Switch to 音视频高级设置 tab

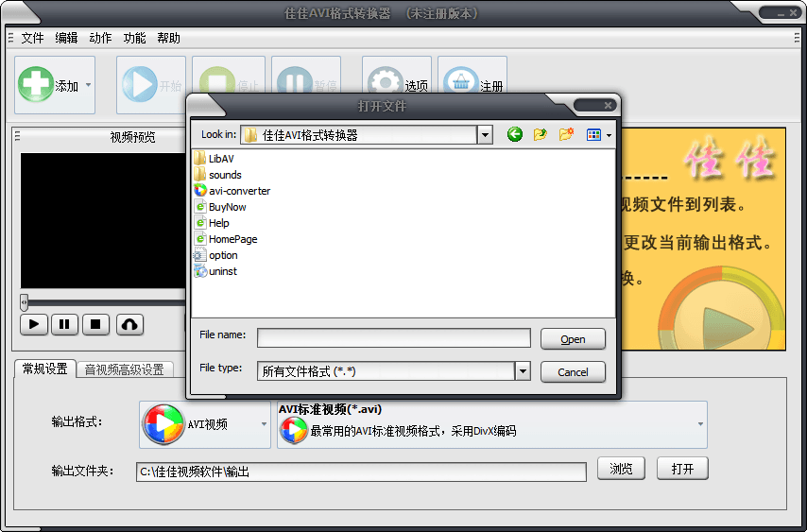(x=124, y=369)
